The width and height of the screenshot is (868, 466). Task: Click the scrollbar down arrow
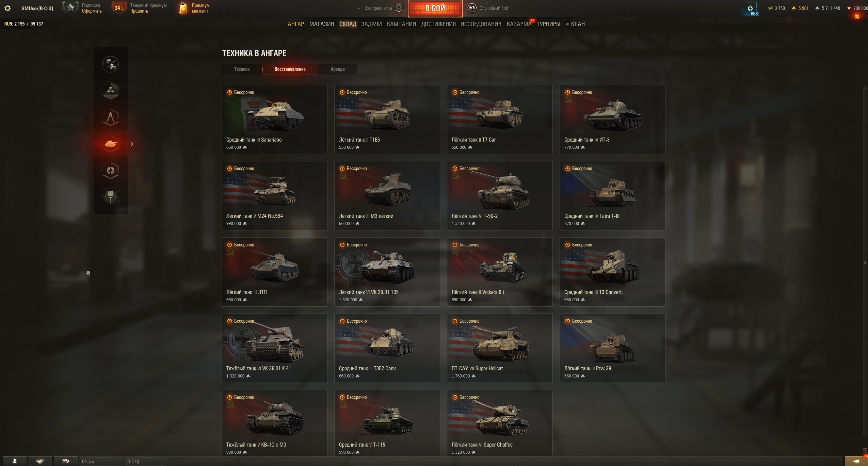point(865,450)
